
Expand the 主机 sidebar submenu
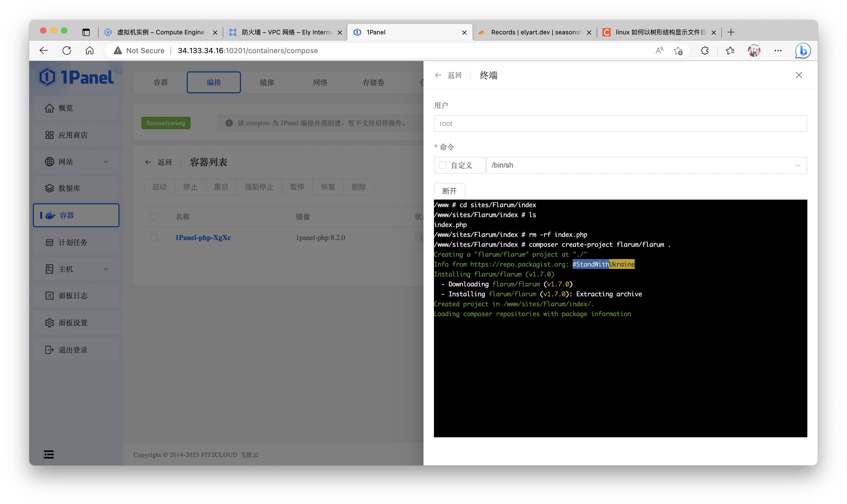[x=106, y=269]
